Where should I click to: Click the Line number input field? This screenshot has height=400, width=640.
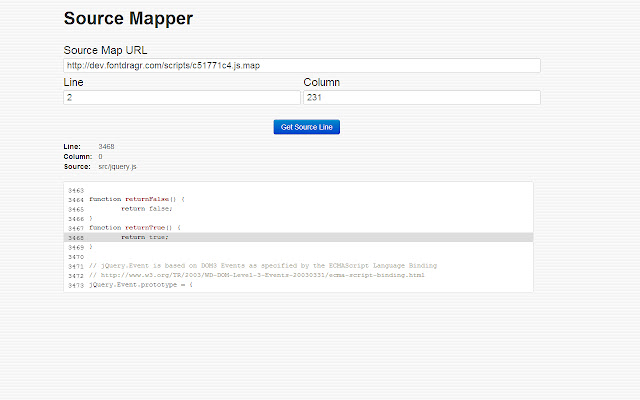pos(182,98)
